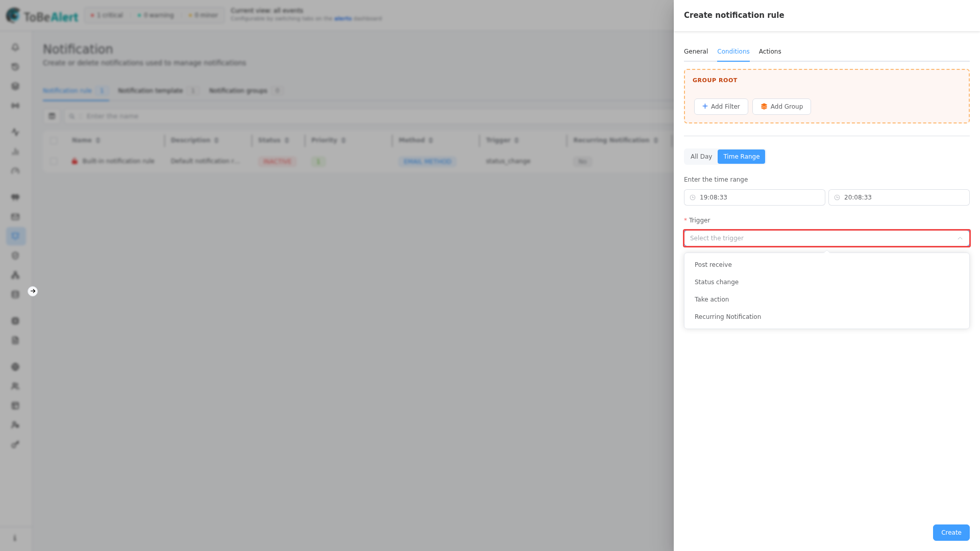Open the Notification template tab
980x551 pixels.
(x=158, y=91)
